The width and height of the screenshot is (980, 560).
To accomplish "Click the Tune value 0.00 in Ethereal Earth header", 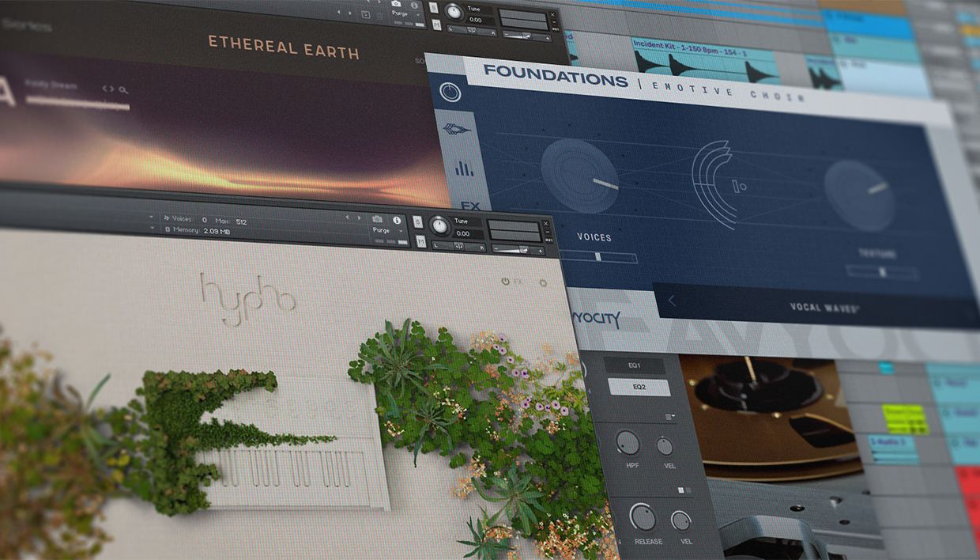I will click(475, 20).
